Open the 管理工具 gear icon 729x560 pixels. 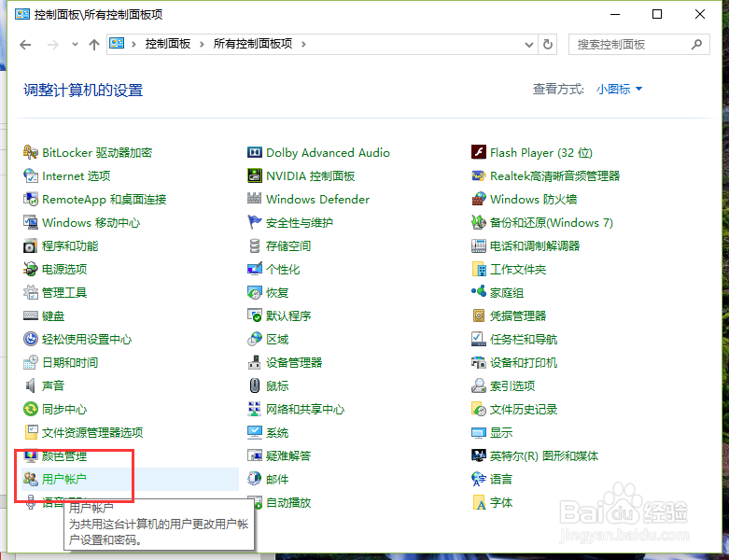pos(30,292)
